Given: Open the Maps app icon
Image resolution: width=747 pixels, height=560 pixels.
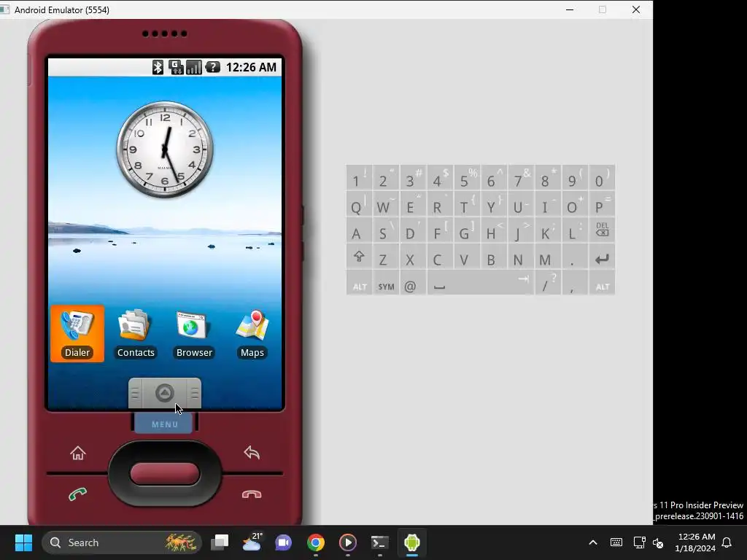Looking at the screenshot, I should (252, 333).
